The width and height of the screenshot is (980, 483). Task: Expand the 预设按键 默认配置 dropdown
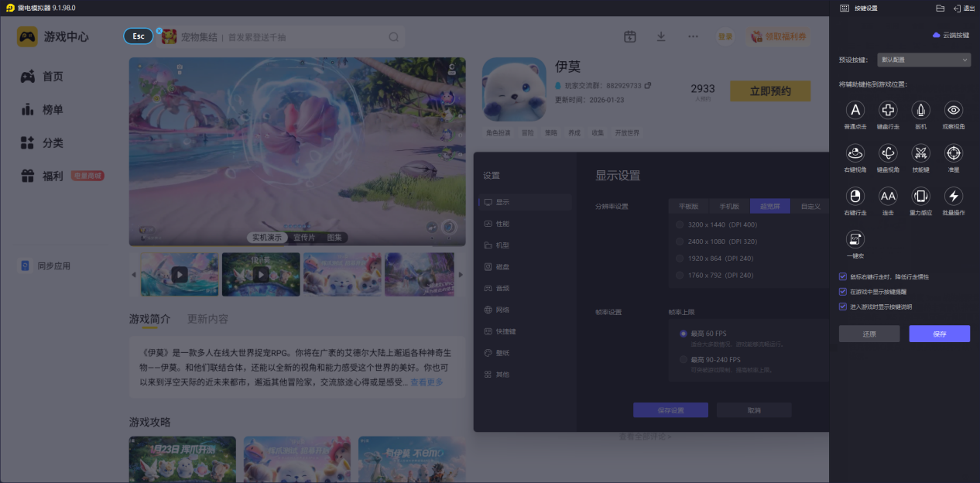923,60
